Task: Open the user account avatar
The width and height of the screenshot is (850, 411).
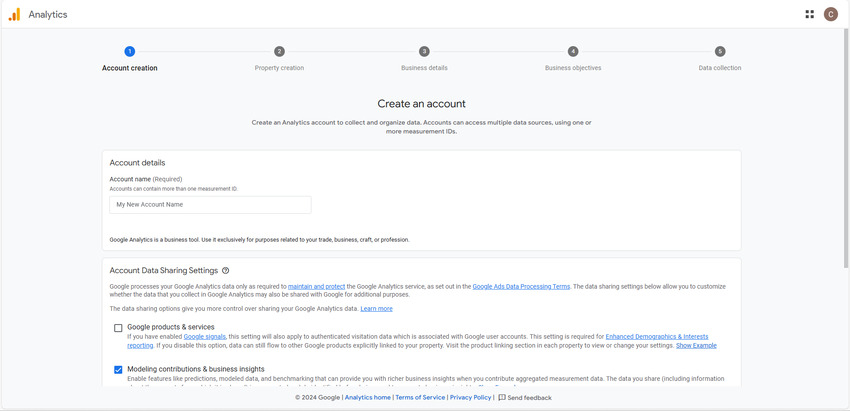Action: click(831, 14)
